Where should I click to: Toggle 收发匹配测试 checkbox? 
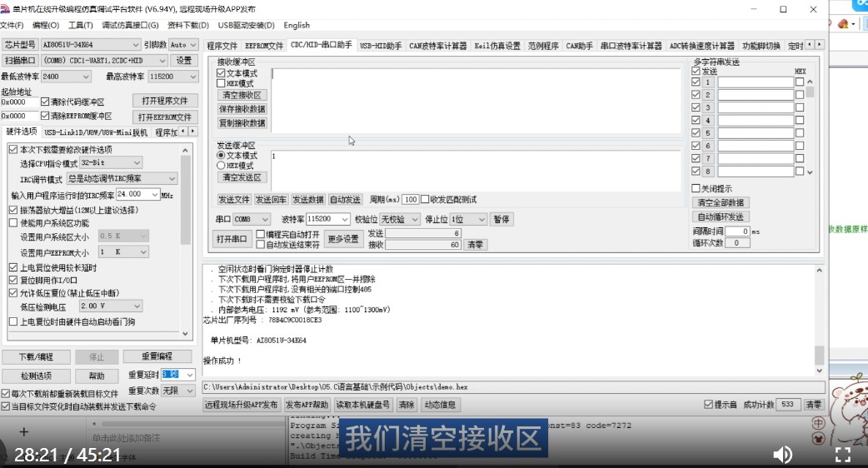tap(425, 199)
